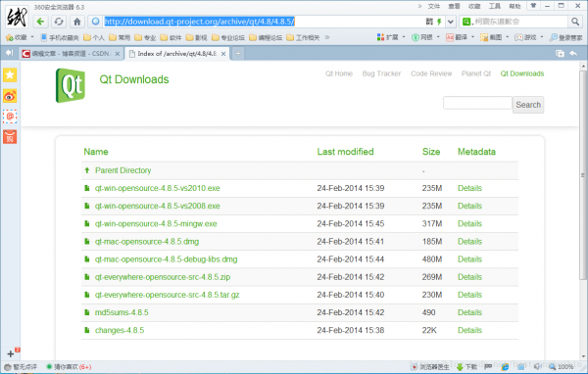Download qt-win-opensource-4.8.5-vs2010.exe
This screenshot has width=588, height=374.
click(158, 188)
